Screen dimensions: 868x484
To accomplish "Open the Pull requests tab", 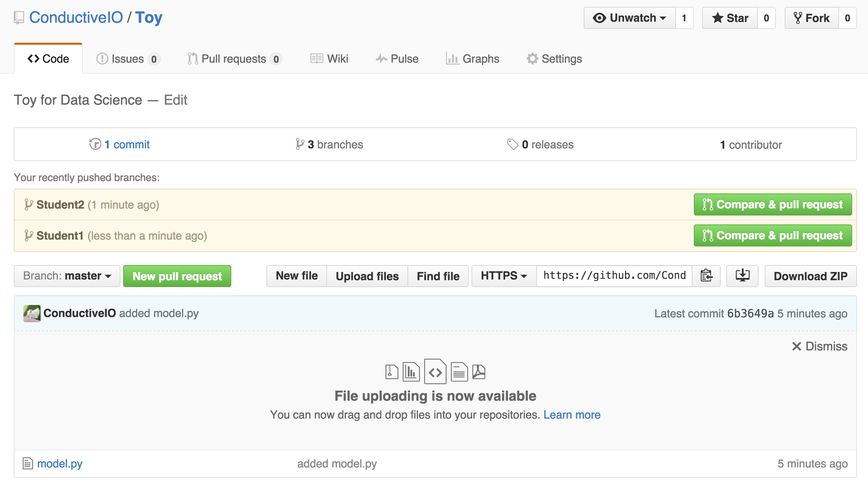I will point(235,59).
